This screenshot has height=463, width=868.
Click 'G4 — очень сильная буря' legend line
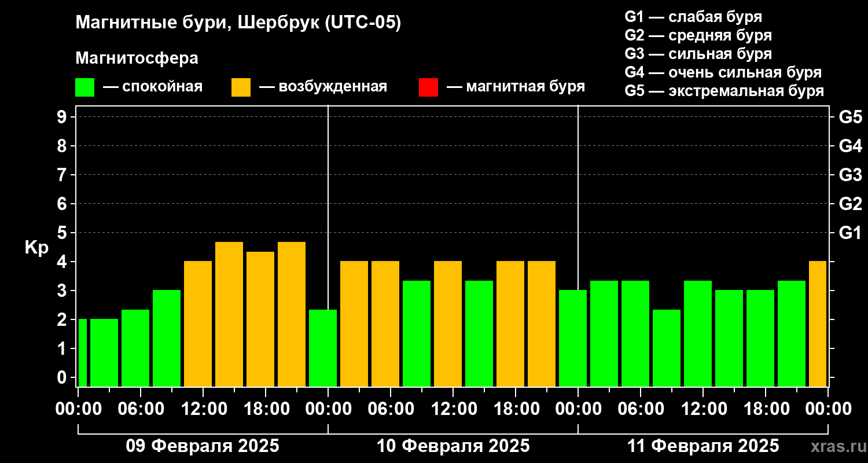click(x=723, y=72)
